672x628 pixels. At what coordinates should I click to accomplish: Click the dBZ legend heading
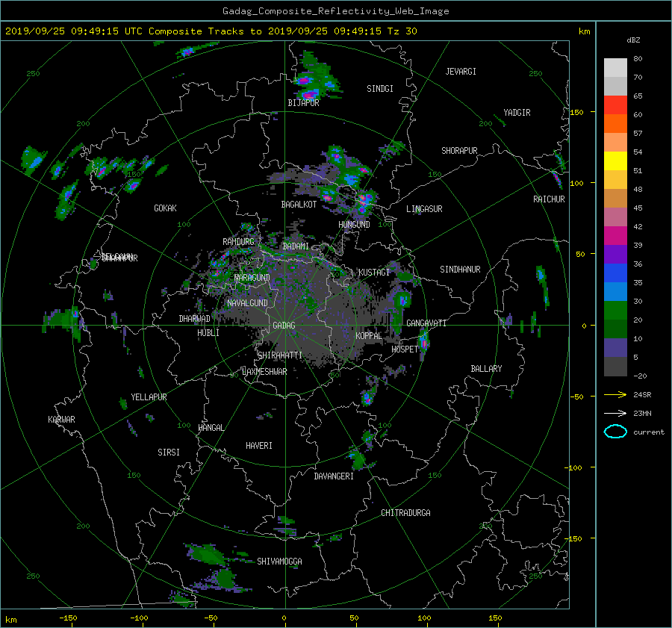(633, 40)
